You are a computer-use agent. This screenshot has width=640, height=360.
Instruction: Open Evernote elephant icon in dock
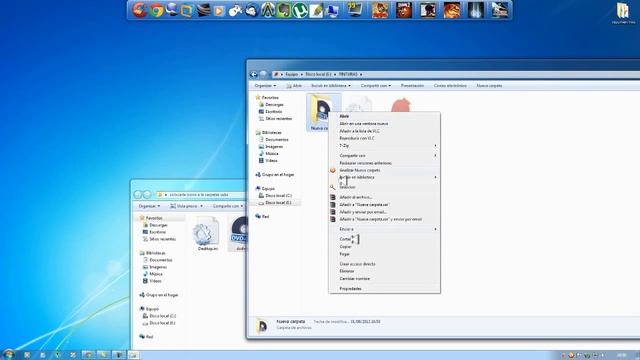click(x=284, y=10)
